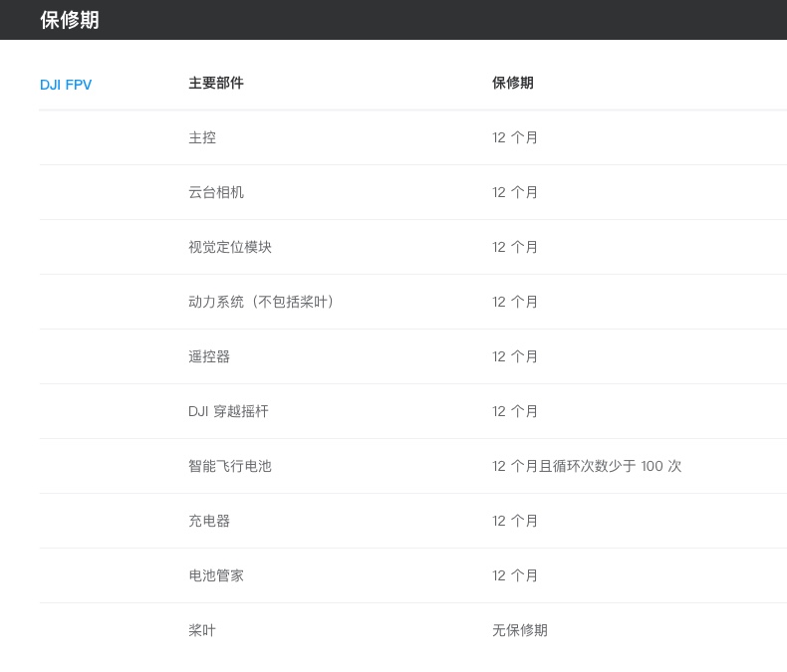
Task: Select the 云台相机 component cell
Action: (216, 192)
